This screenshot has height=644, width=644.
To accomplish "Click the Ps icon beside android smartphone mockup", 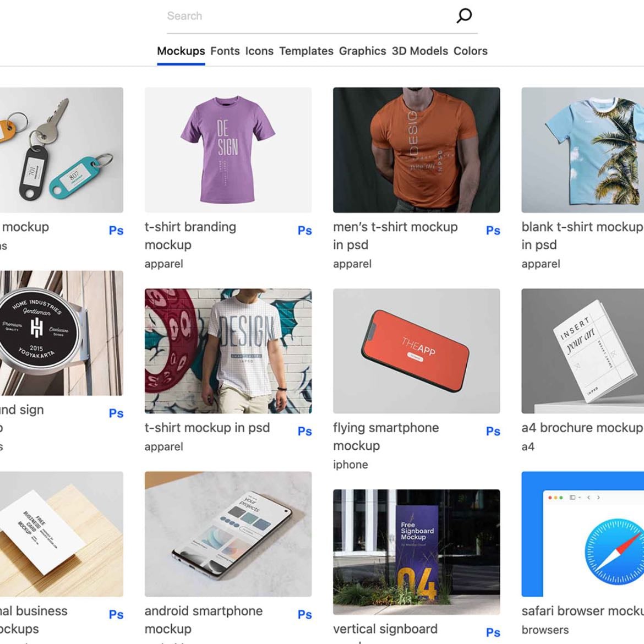I will (305, 614).
